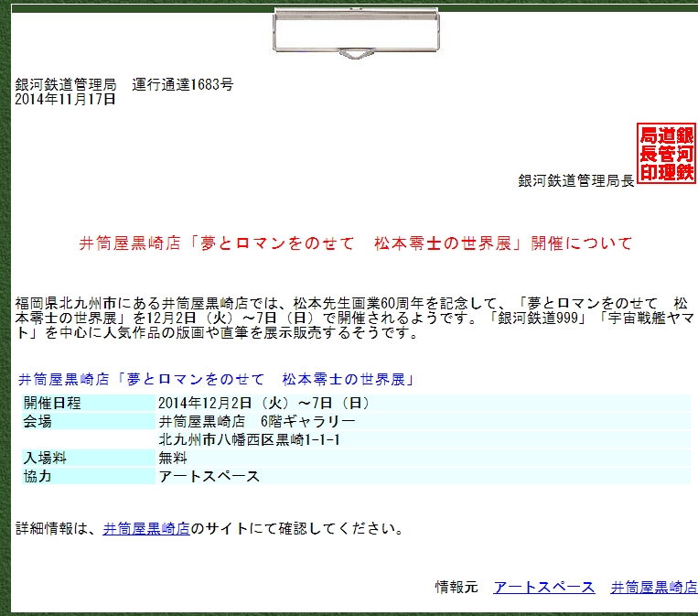
Task: Select the 協力 table label
Action: (x=89, y=476)
